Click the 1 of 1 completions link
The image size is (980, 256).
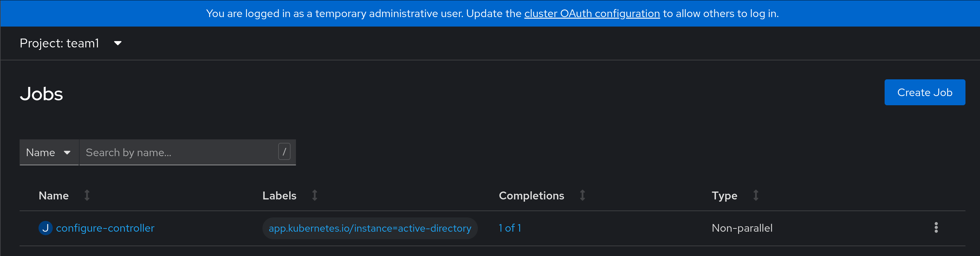click(x=510, y=228)
